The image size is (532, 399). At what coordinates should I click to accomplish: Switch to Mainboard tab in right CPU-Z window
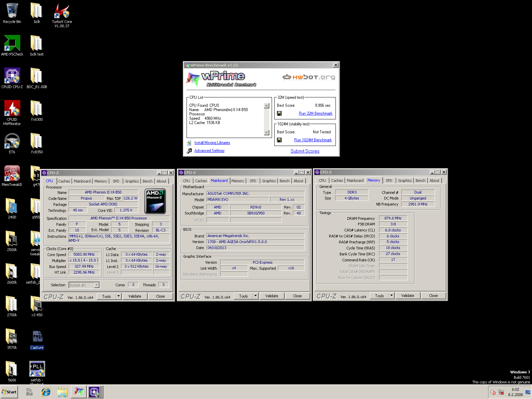[355, 181]
